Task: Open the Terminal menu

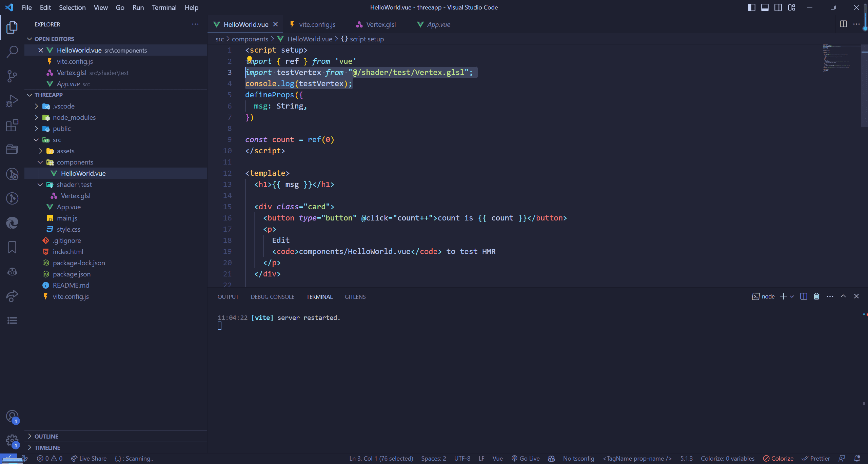Action: tap(164, 7)
